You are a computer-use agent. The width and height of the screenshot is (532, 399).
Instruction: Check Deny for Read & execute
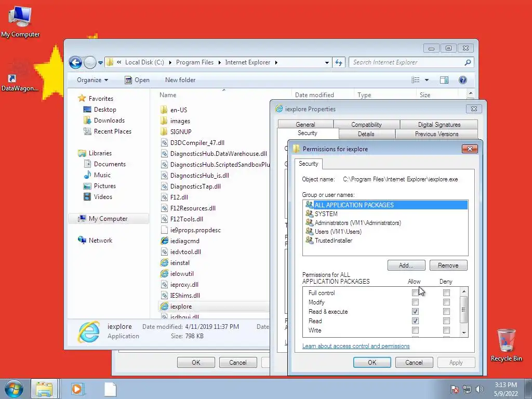(446, 311)
